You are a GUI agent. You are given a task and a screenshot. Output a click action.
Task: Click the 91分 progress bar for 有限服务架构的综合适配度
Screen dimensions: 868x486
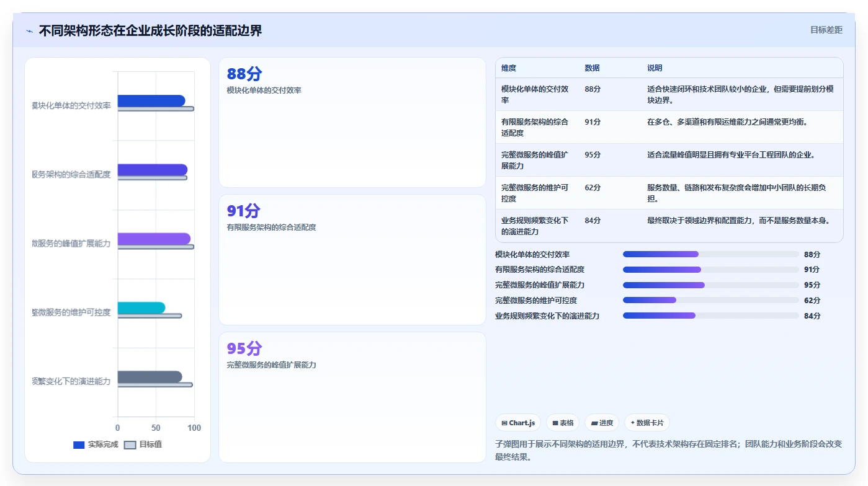click(711, 270)
